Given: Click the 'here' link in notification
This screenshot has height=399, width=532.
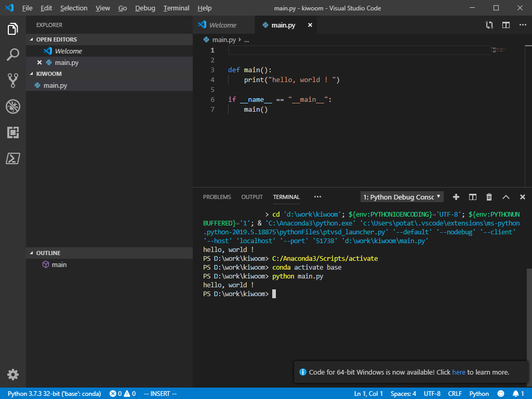Looking at the screenshot, I should point(459,372).
